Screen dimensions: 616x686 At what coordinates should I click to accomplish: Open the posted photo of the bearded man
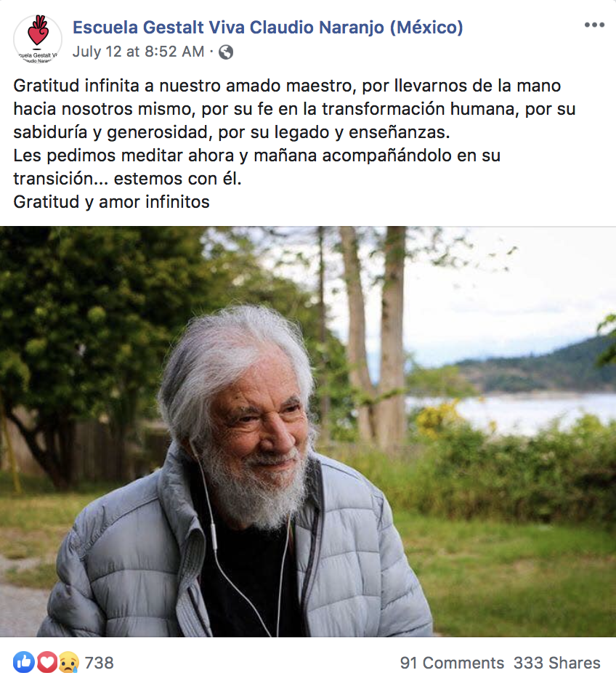[x=308, y=432]
